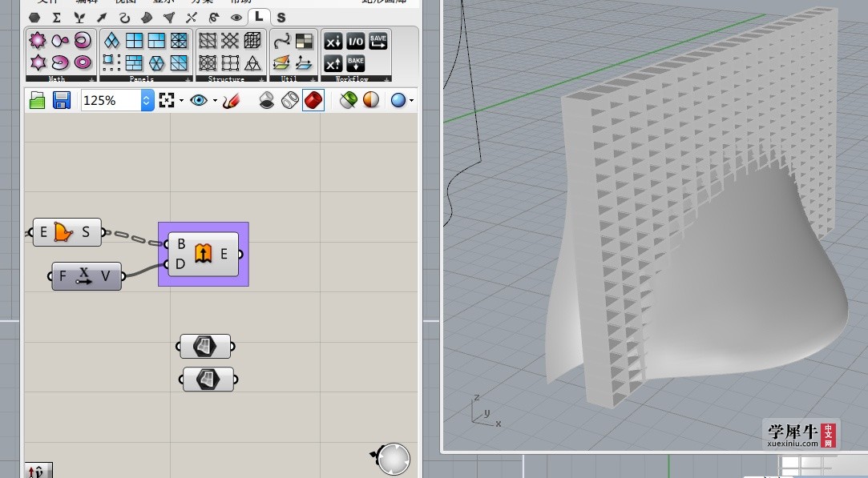Select the pink spiky supershape Math component

37,40
